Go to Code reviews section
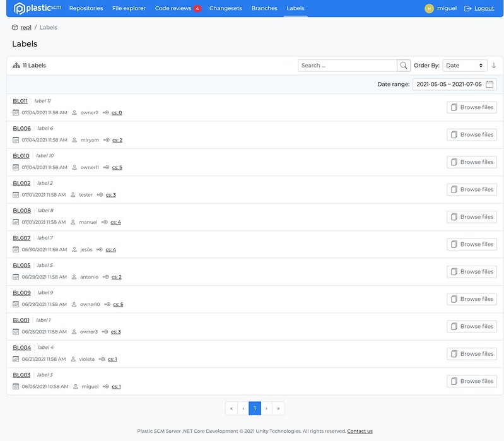 click(173, 8)
